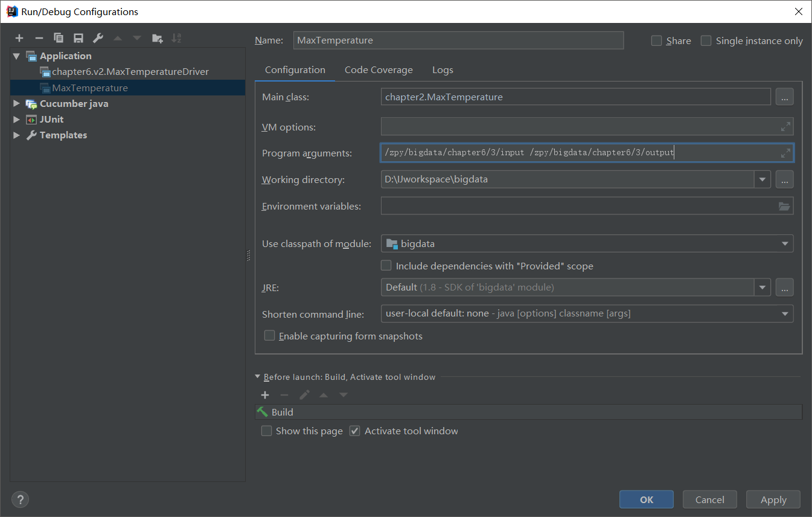The width and height of the screenshot is (812, 517).
Task: Move the configuration down in the list toolbar
Action: (137, 38)
